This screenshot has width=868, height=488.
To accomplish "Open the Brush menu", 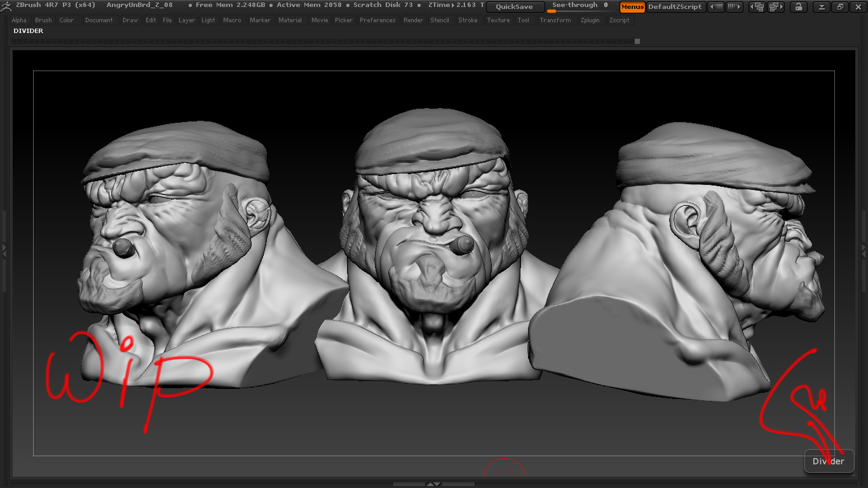I will tap(43, 20).
